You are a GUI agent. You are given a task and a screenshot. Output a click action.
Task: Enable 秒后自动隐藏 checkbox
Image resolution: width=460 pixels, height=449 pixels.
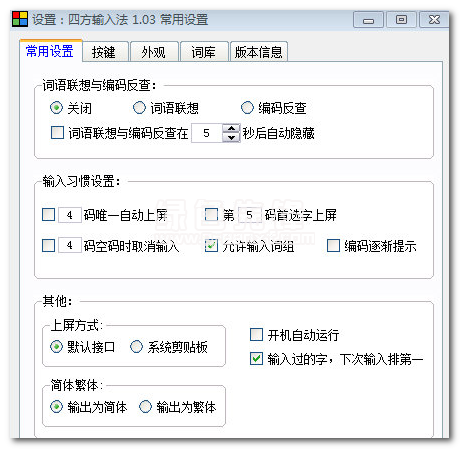point(57,133)
